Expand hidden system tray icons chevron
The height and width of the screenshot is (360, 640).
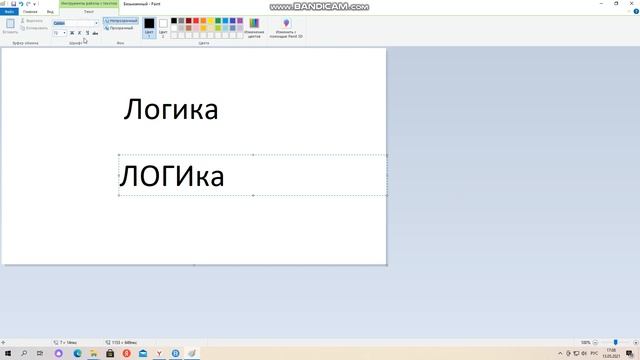(x=560, y=353)
